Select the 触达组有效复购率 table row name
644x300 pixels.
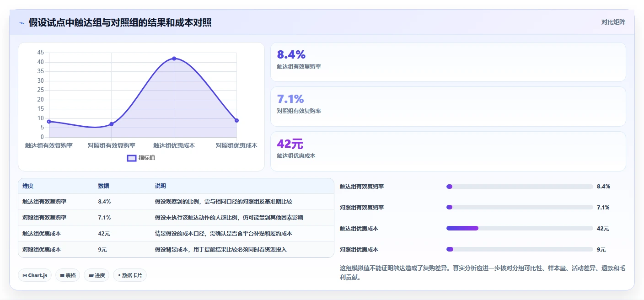pyautogui.click(x=44, y=201)
